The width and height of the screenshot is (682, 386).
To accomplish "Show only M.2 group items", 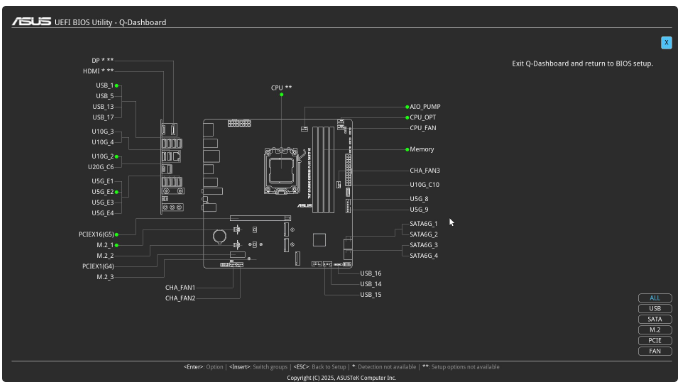I will pyautogui.click(x=655, y=330).
